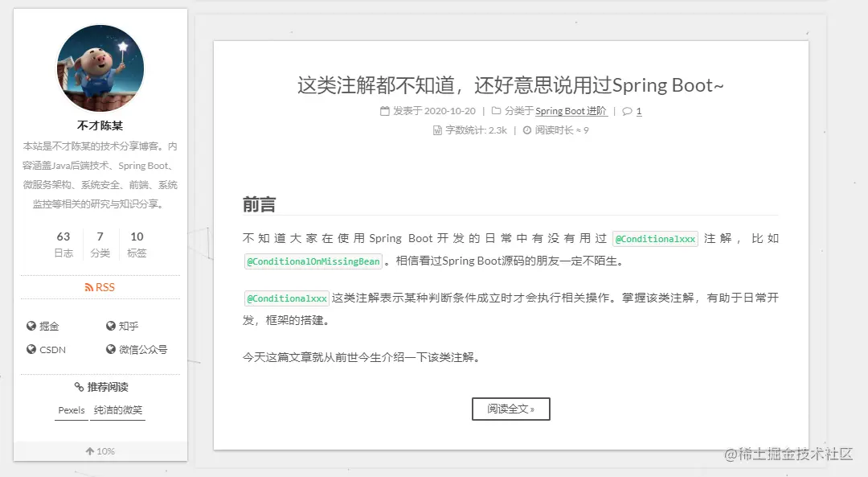Open the post title about Spring Boot annotations

510,85
